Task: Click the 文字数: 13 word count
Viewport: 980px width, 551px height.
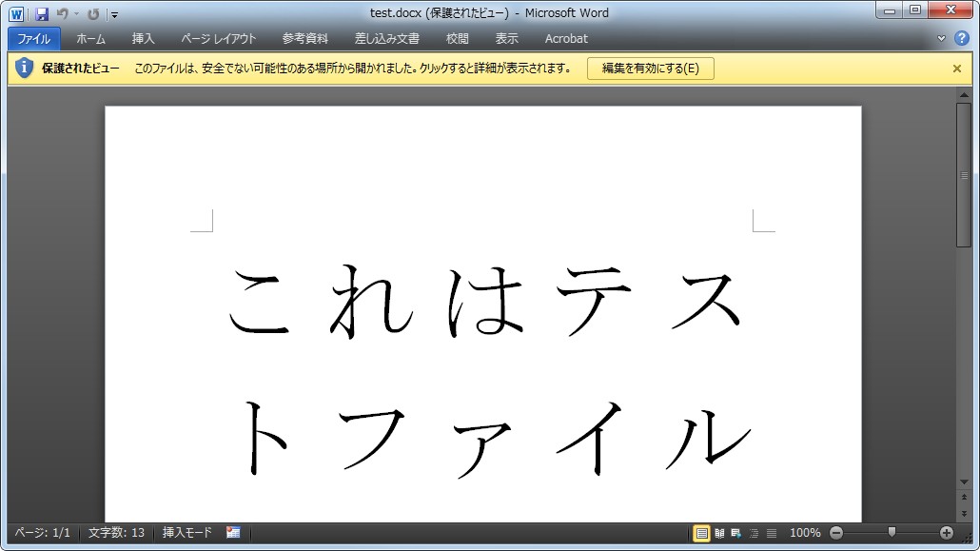Action: pyautogui.click(x=116, y=533)
